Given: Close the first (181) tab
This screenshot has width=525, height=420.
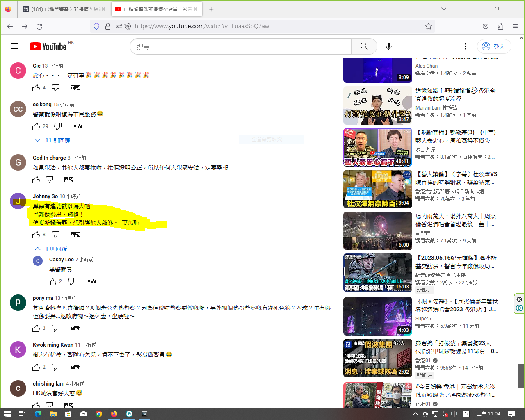Looking at the screenshot, I should pyautogui.click(x=103, y=9).
